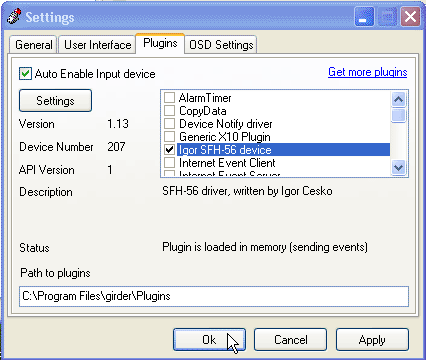The width and height of the screenshot is (426, 360).
Task: Click the plugin list scroll up arrow
Action: pyautogui.click(x=398, y=99)
